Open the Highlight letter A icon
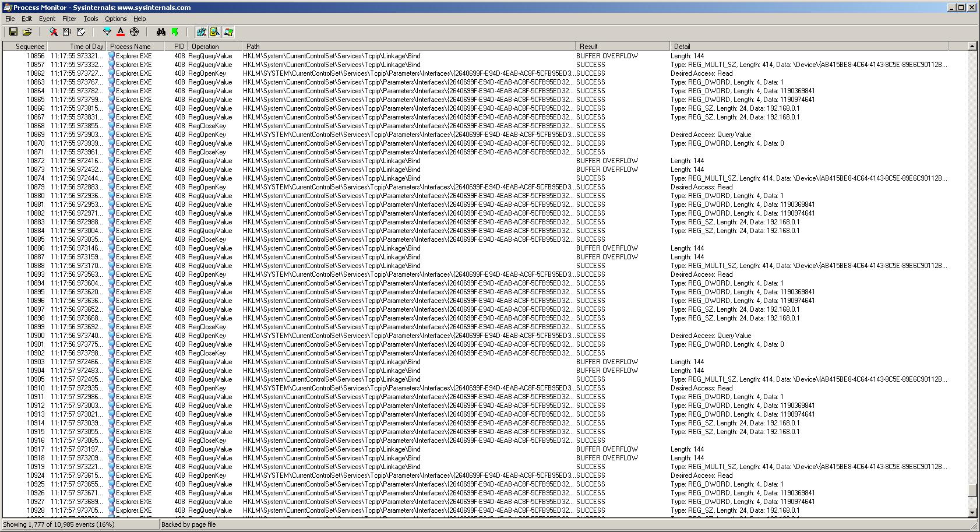 point(121,32)
